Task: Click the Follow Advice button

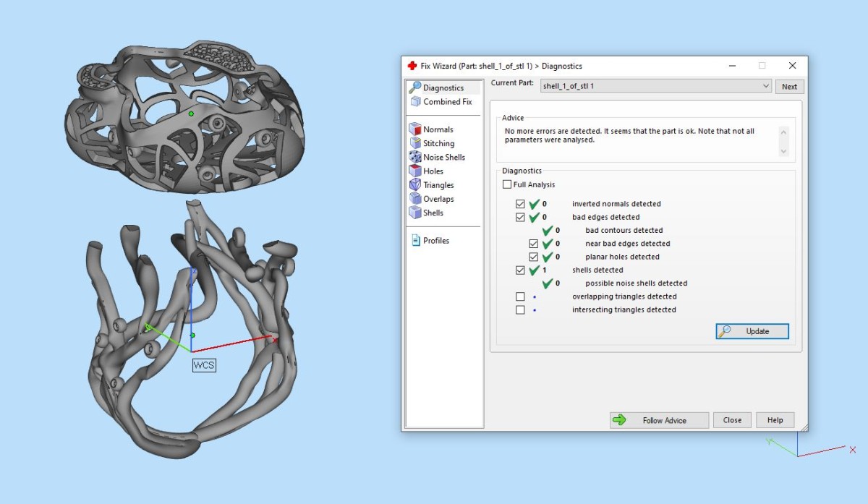Action: tap(658, 420)
